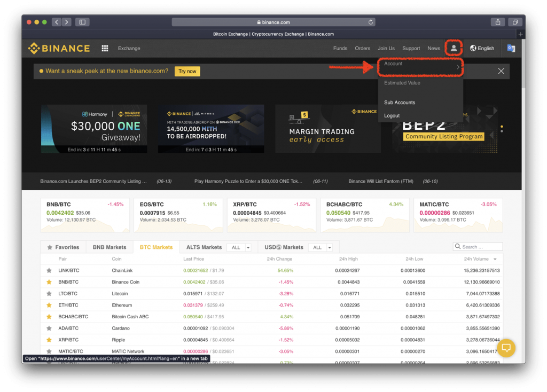The width and height of the screenshot is (547, 392).
Task: Open the chat support bubble
Action: point(506,348)
